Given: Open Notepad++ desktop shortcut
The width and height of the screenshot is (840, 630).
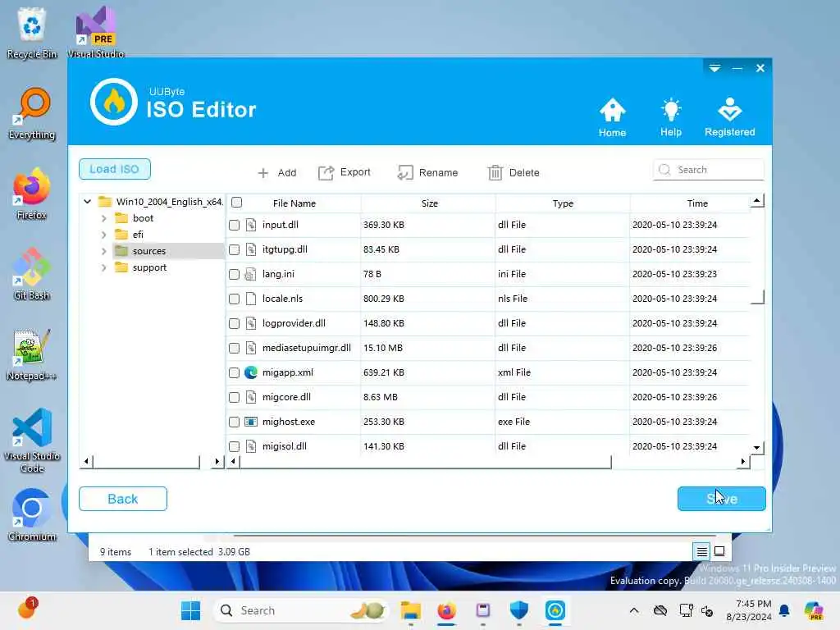Looking at the screenshot, I should point(32,354).
